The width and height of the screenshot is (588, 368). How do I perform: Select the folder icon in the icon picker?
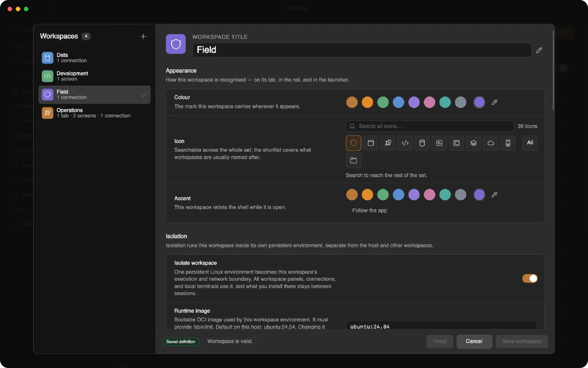click(353, 160)
